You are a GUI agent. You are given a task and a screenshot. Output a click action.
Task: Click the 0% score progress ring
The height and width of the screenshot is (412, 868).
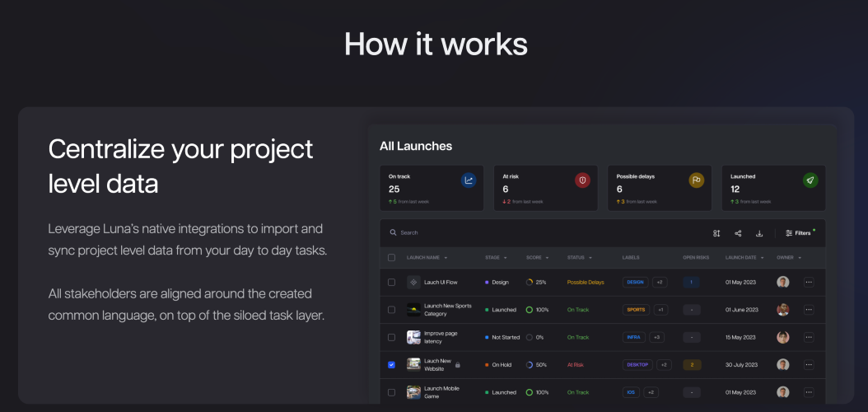tap(530, 337)
